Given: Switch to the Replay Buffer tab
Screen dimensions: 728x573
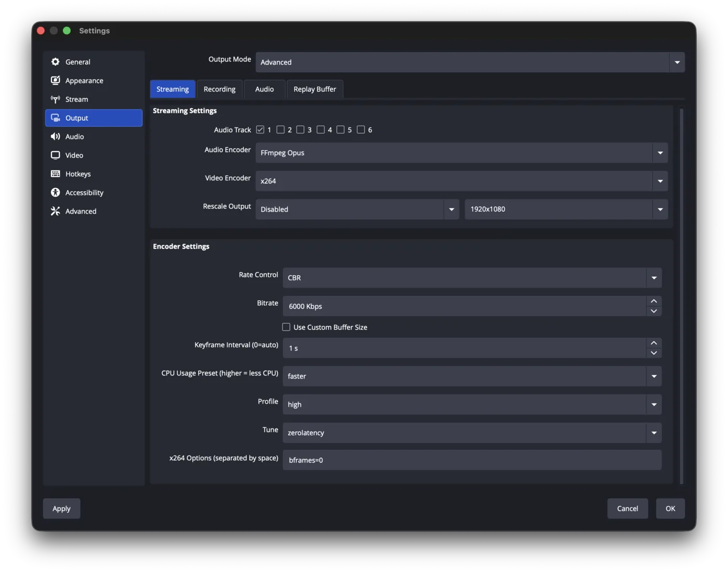Looking at the screenshot, I should coord(315,89).
